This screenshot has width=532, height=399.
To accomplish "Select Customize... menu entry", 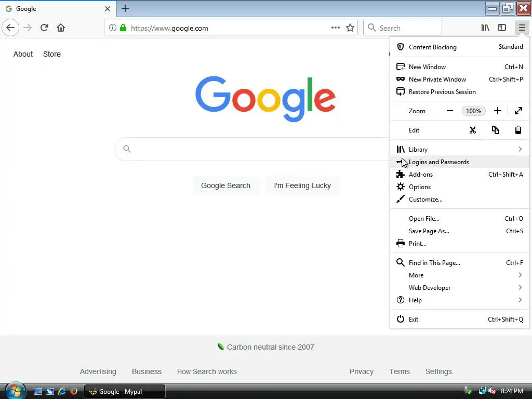I will pos(460,199).
